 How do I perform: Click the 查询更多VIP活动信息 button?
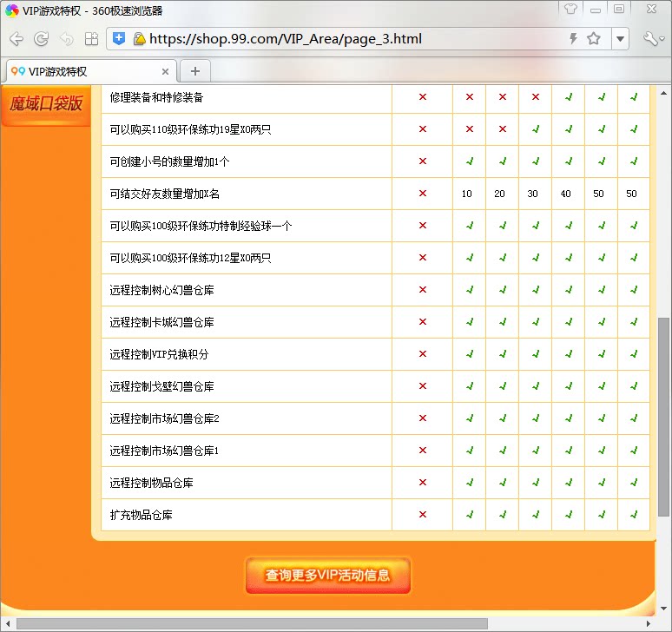click(328, 575)
